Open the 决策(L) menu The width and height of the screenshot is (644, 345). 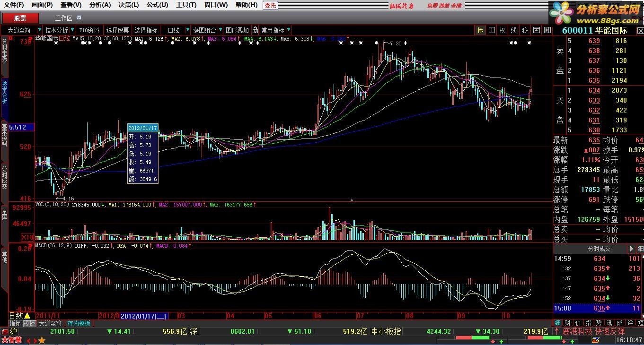[x=129, y=5]
